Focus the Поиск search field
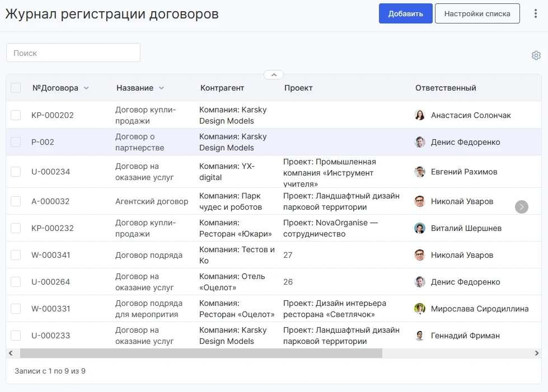Image resolution: width=548 pixels, height=392 pixels. [73, 53]
